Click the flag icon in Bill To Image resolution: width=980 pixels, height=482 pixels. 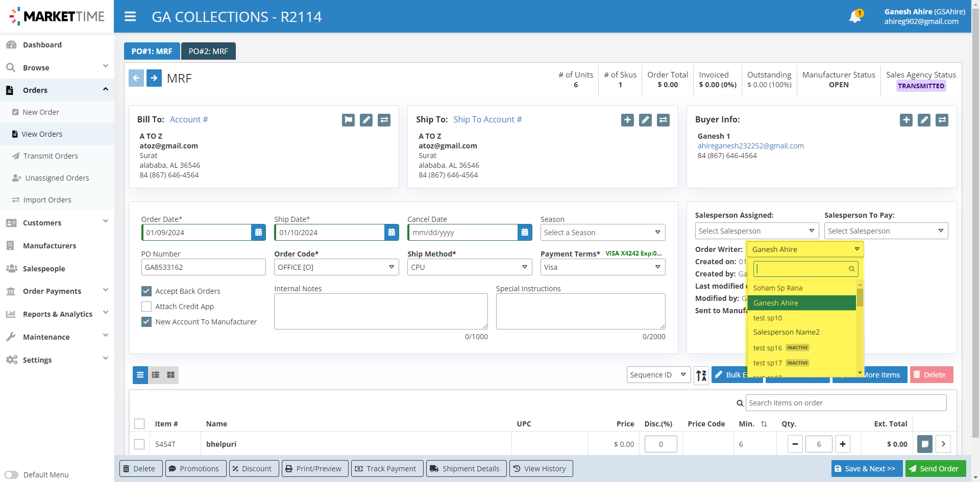pos(348,120)
